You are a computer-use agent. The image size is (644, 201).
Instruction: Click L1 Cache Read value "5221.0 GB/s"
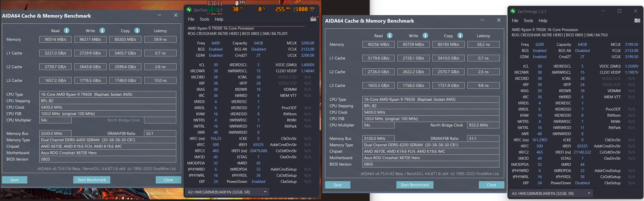click(55, 53)
